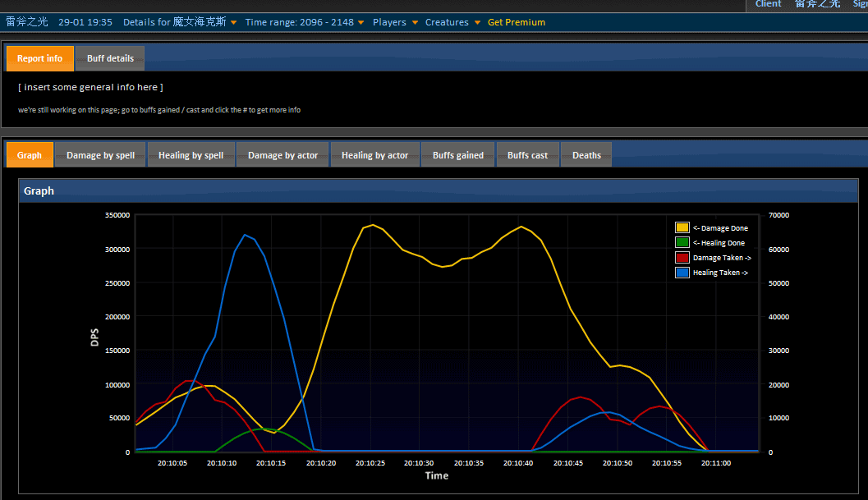
Task: Click the Get Premium link
Action: tap(517, 22)
